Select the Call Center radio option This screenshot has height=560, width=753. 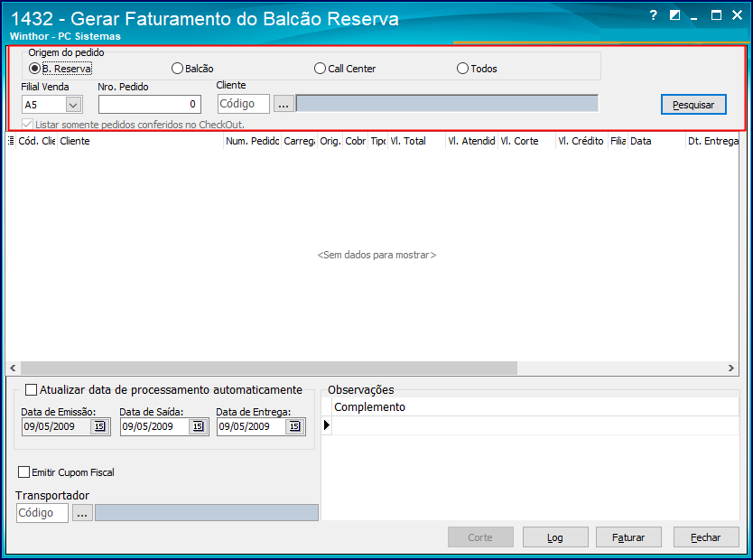click(x=320, y=69)
